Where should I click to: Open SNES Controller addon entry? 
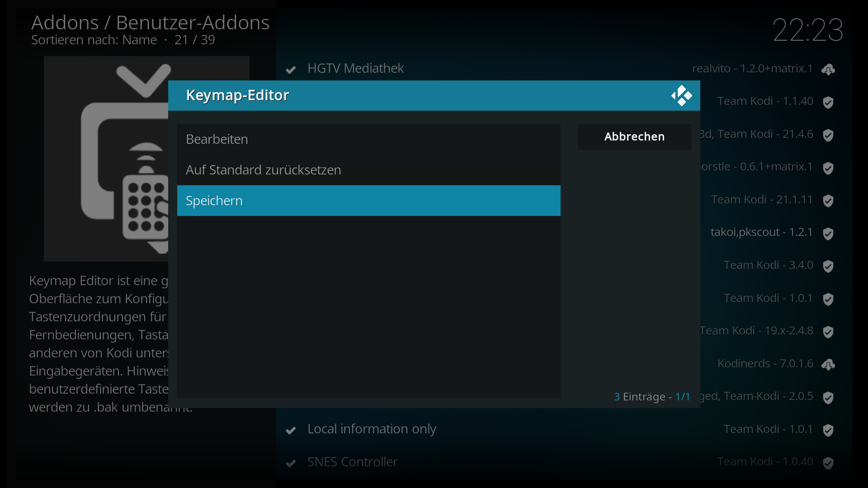561,462
